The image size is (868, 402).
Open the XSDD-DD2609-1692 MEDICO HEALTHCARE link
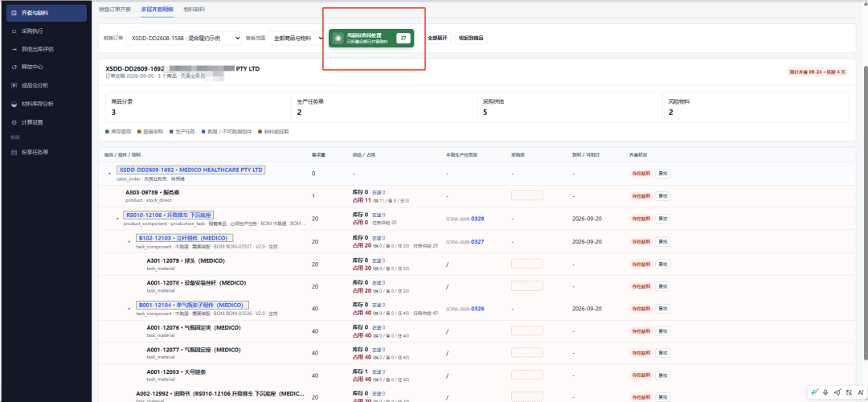click(x=191, y=170)
